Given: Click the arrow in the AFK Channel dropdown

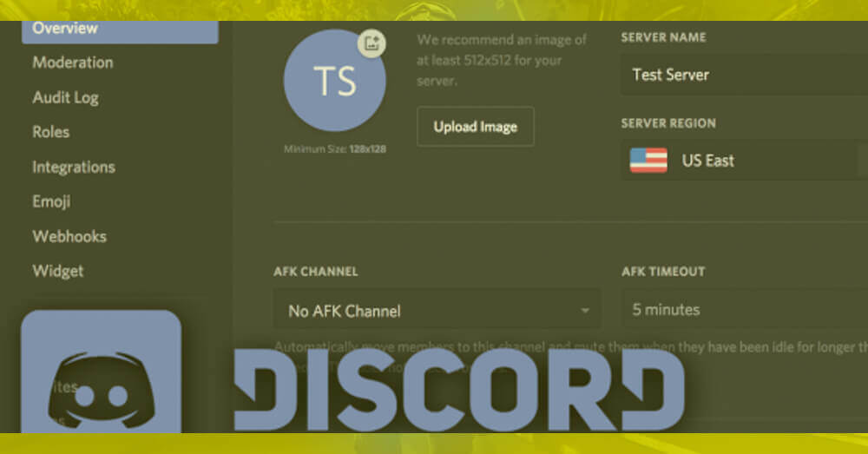Looking at the screenshot, I should click(x=585, y=311).
